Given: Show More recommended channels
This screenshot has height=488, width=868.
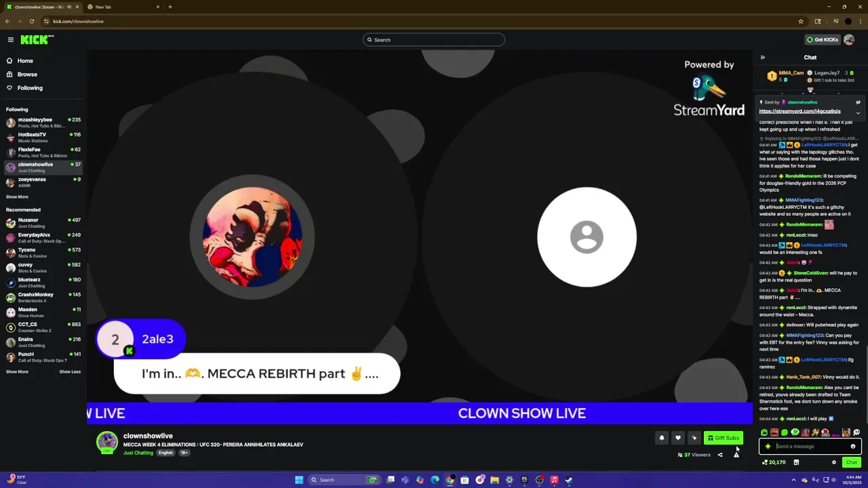Looking at the screenshot, I should coord(17,372).
